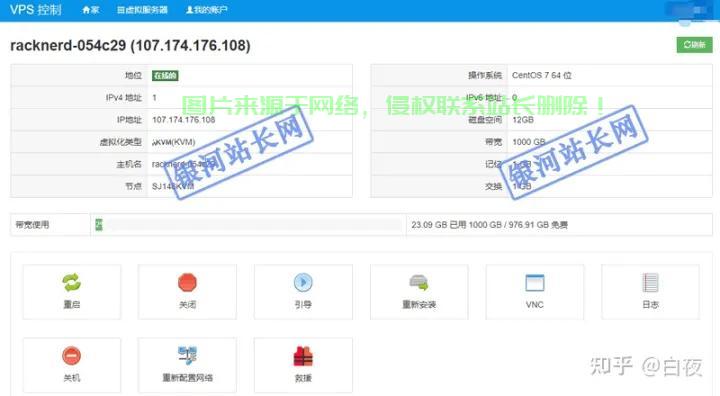Screen dimensions: 720x396
Task: Click the 重启 button label text
Action: [72, 305]
